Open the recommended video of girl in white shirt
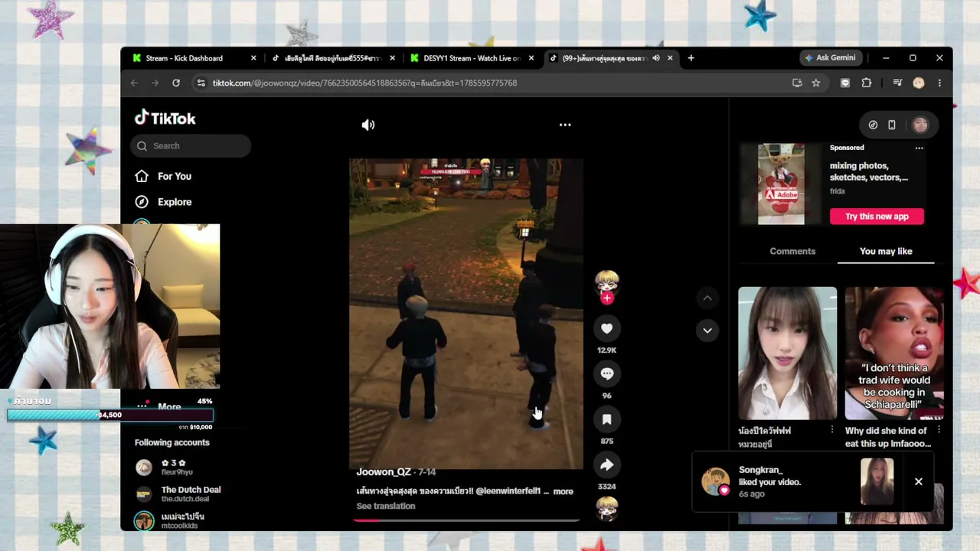 (787, 354)
